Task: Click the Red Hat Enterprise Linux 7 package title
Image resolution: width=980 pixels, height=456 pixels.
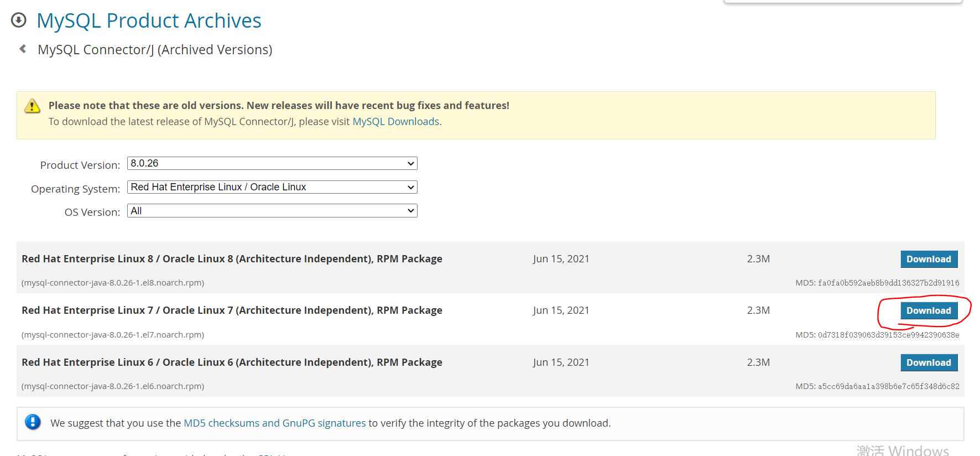Action: pyautogui.click(x=232, y=310)
